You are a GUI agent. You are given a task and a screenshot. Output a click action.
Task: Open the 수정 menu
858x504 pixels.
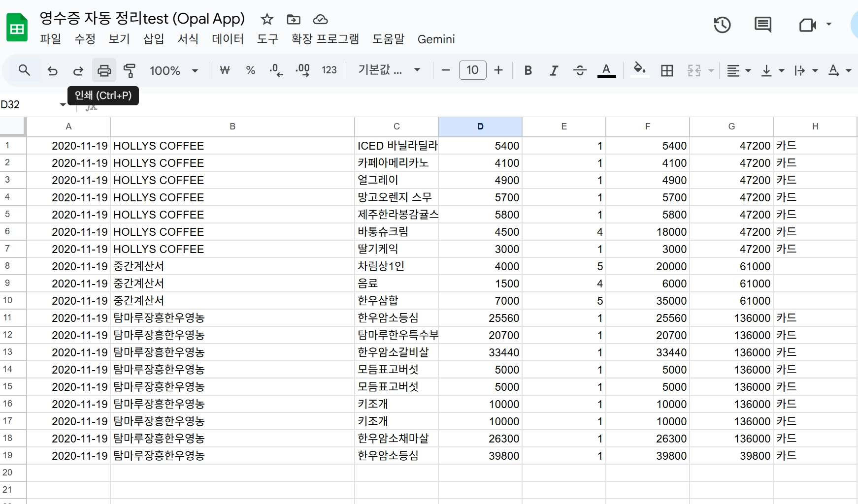point(85,39)
